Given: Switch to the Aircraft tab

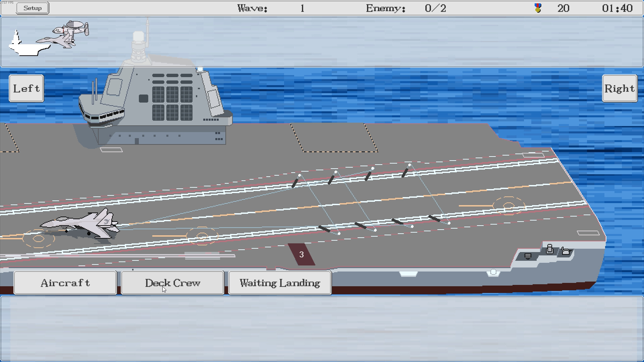Looking at the screenshot, I should [65, 283].
